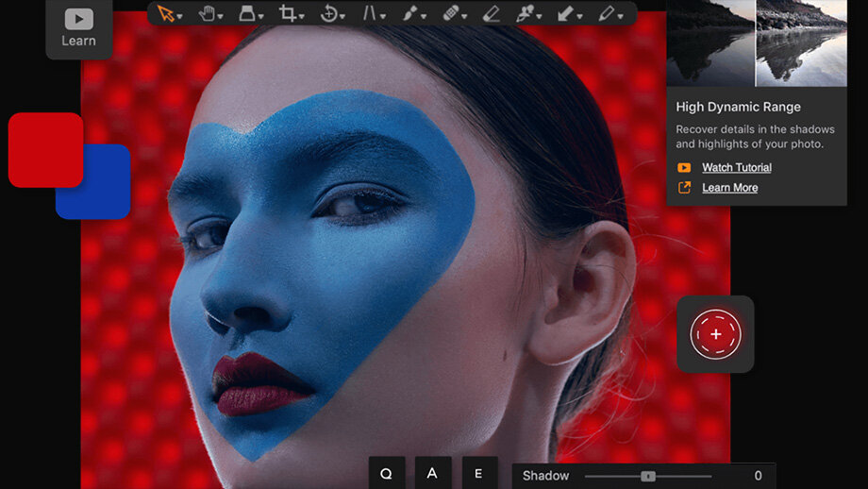Click the Learn text label
Screen dimensions: 868x489
(x=78, y=41)
